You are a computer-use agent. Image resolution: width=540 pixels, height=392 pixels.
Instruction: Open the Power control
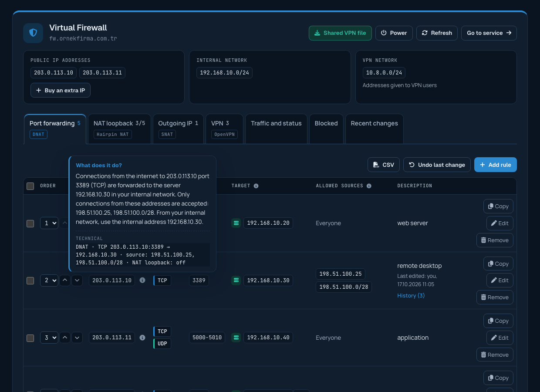tap(394, 33)
